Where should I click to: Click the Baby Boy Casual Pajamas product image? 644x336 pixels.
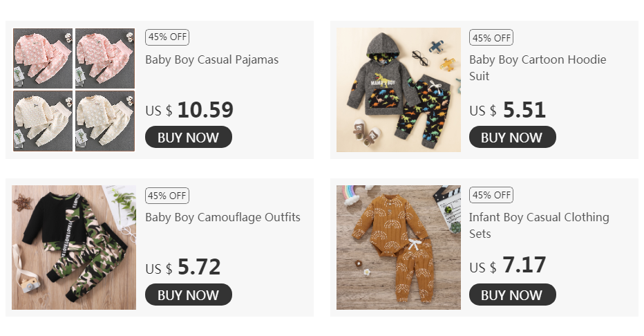(74, 90)
